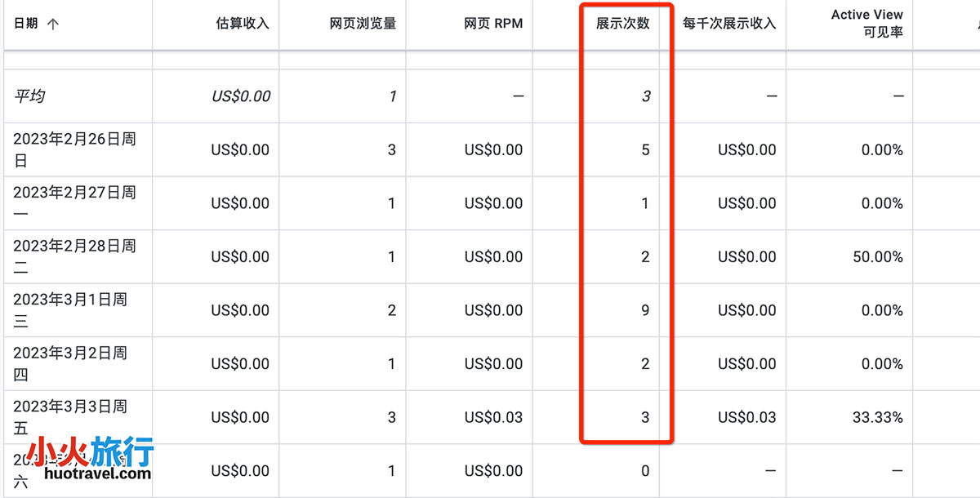Viewport: 980px width, 498px height.
Task: Select the 2023年2月27日周一 date cell
Action: point(74,202)
